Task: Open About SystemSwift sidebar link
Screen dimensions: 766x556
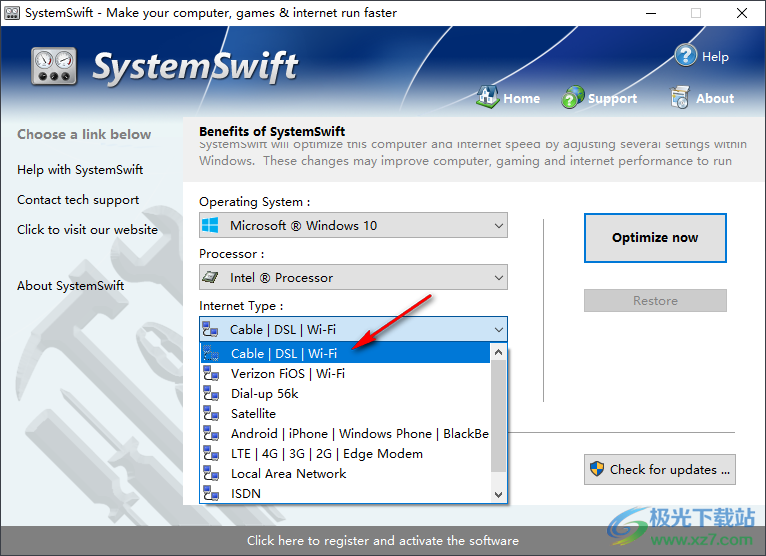Action: (x=70, y=285)
